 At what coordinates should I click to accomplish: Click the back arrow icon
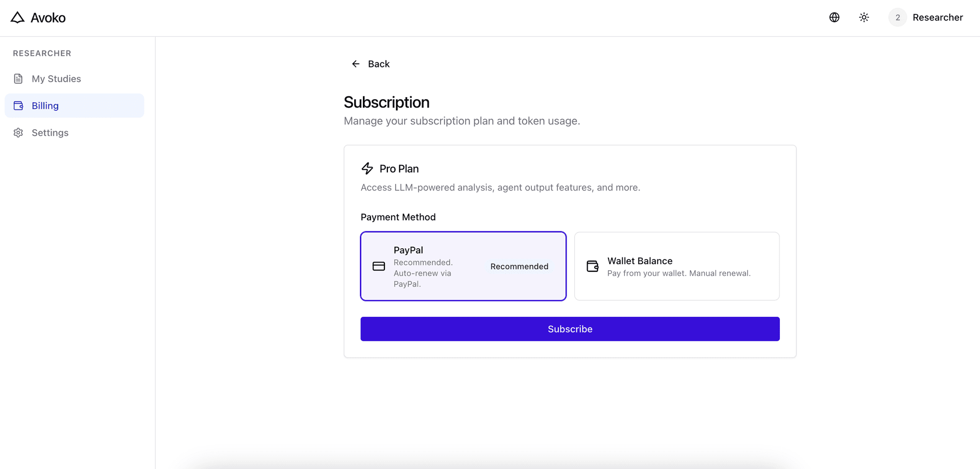click(356, 63)
